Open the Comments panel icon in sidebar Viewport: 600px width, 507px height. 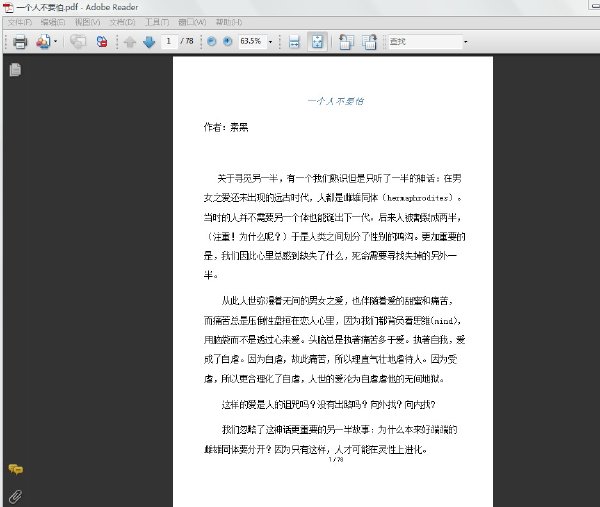pos(16,469)
